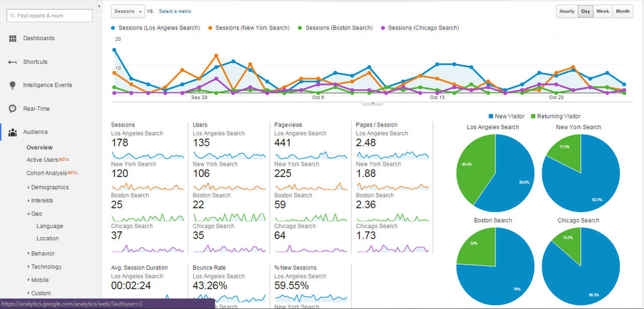Screen dimensions: 644x309
Task: Click the Real-Time clock icon
Action: point(13,109)
